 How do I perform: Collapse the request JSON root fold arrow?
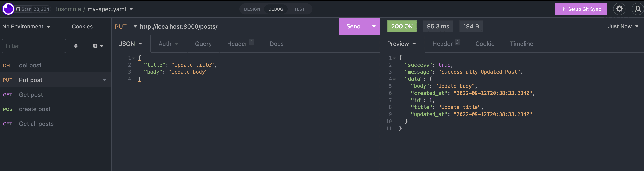134,58
